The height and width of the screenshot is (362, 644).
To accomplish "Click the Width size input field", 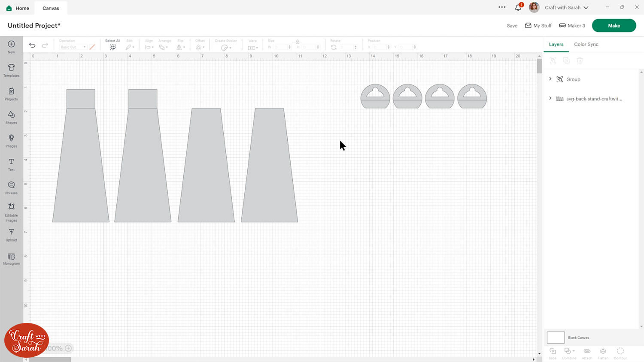I will 282,47.
